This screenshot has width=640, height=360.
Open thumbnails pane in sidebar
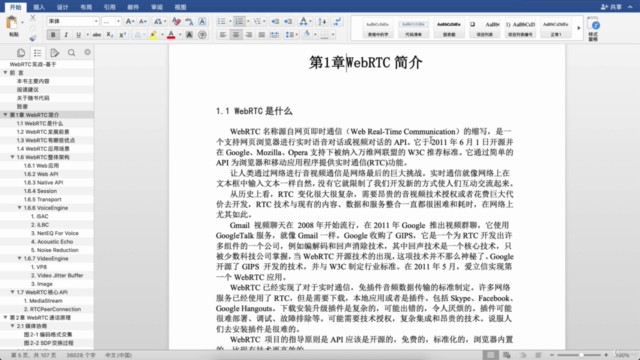(21, 53)
